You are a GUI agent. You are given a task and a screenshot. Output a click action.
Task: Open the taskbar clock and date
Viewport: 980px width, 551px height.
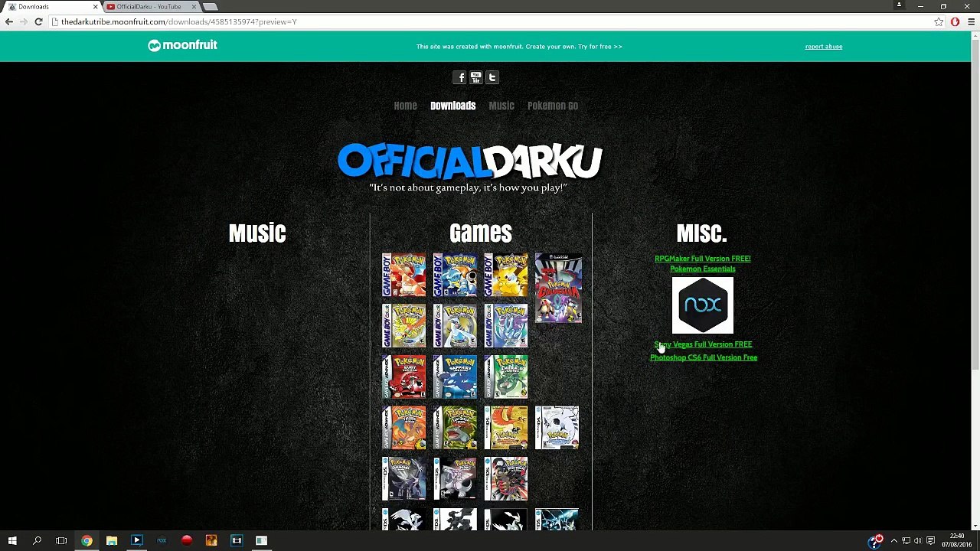tap(957, 541)
